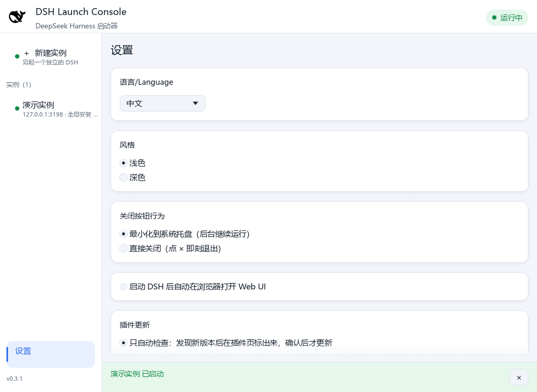Click the 语言/Language label
The height and width of the screenshot is (392, 537).
(146, 82)
